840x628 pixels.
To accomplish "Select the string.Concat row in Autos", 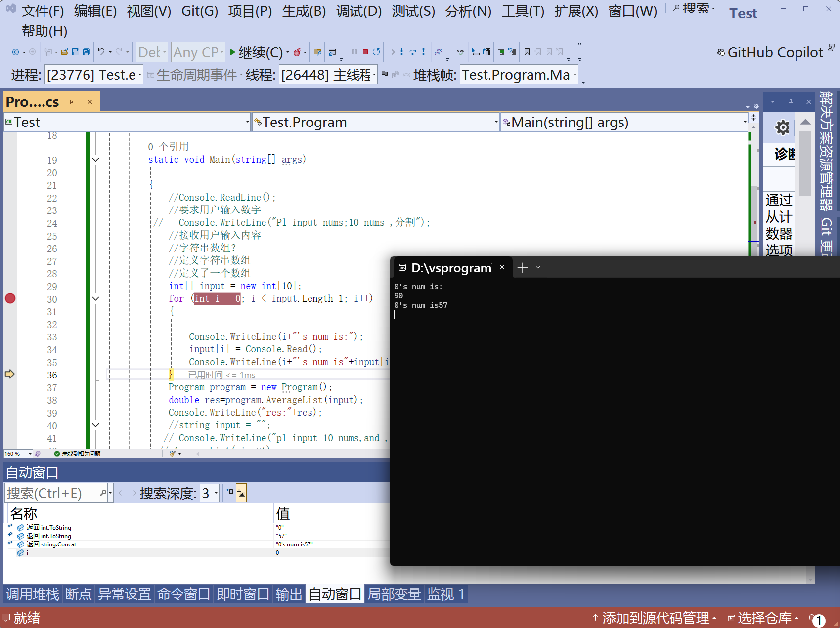I will [x=197, y=544].
